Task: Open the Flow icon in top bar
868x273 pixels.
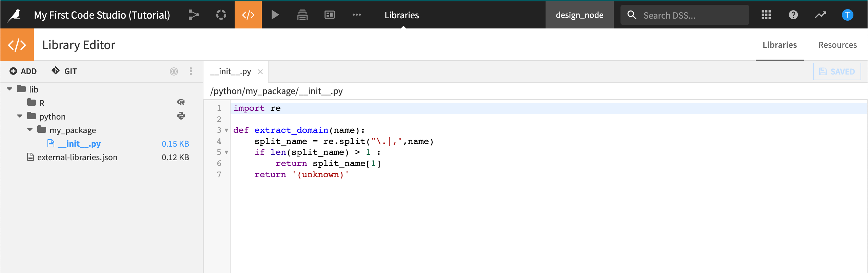Action: point(194,15)
